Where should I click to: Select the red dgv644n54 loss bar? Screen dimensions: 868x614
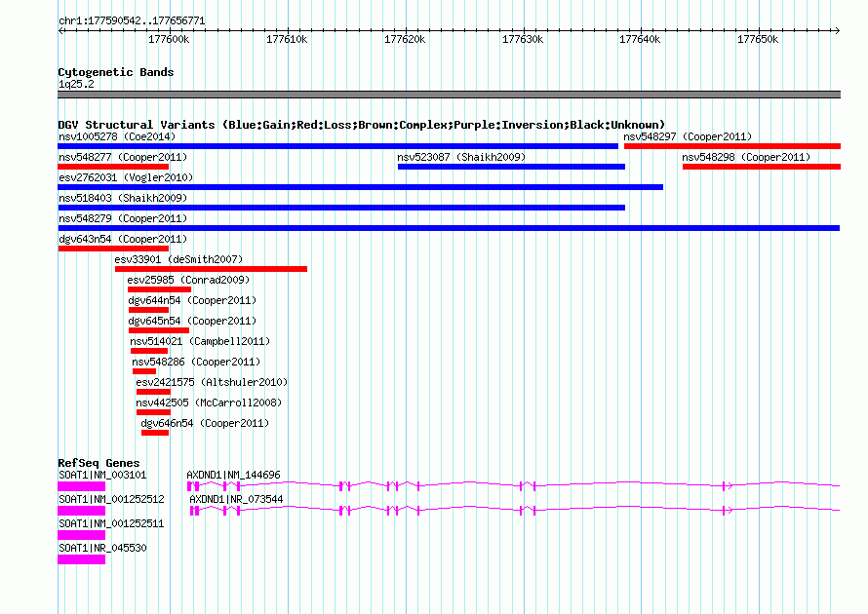point(148,310)
